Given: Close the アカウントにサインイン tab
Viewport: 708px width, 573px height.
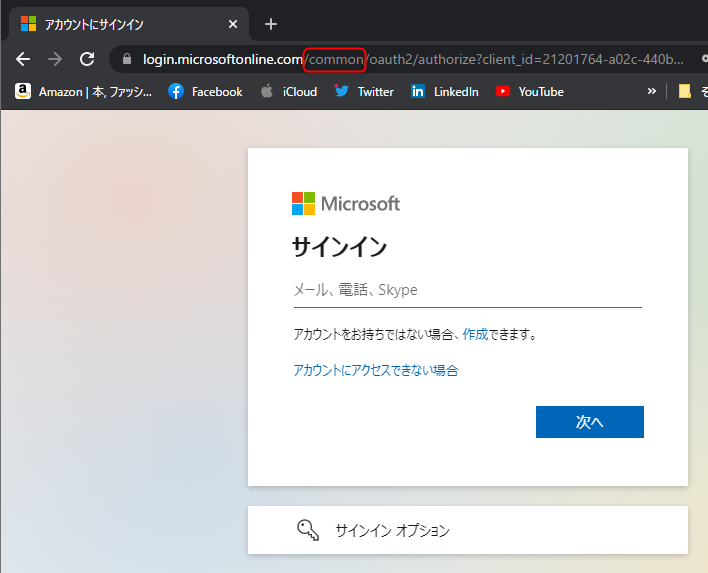Looking at the screenshot, I should coord(233,24).
